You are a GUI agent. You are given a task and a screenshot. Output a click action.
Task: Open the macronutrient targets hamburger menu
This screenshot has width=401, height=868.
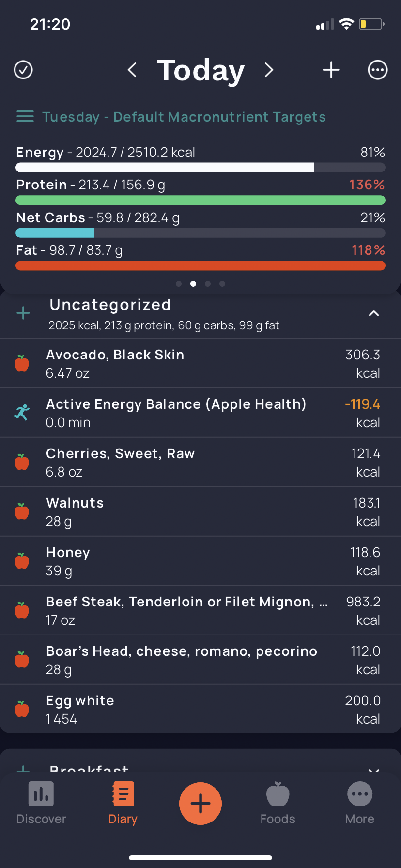pyautogui.click(x=25, y=117)
